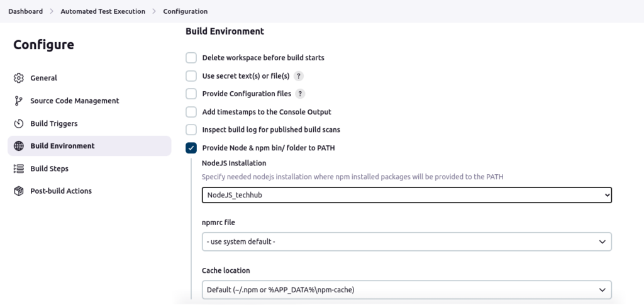
Task: Click the Configuration breadcrumb item
Action: coord(185,11)
